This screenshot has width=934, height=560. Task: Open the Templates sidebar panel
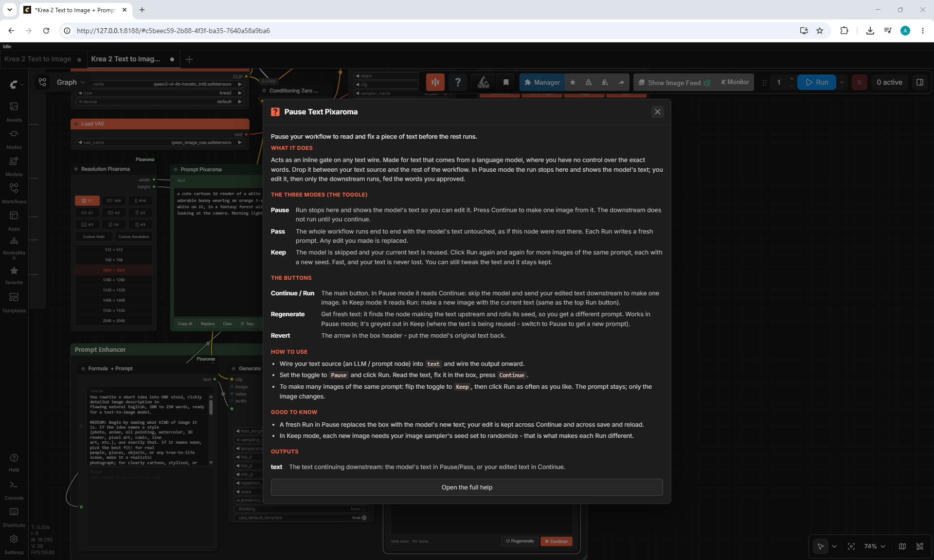[14, 302]
